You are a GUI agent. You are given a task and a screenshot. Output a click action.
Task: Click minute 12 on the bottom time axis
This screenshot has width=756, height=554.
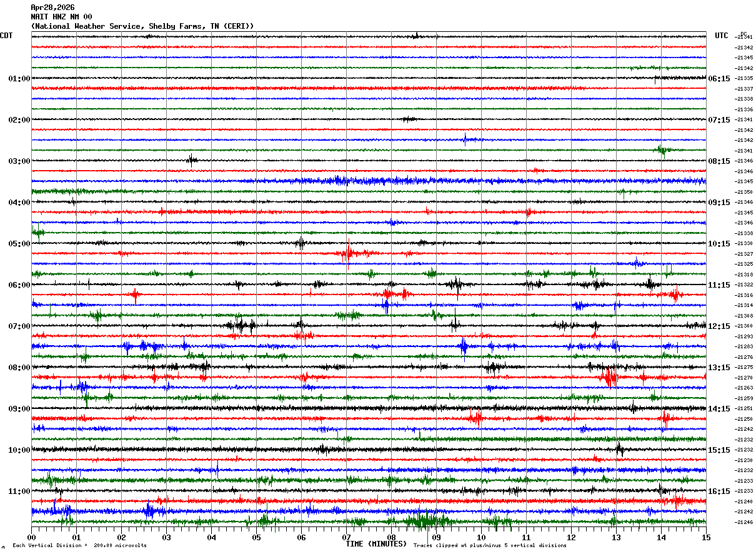click(571, 537)
